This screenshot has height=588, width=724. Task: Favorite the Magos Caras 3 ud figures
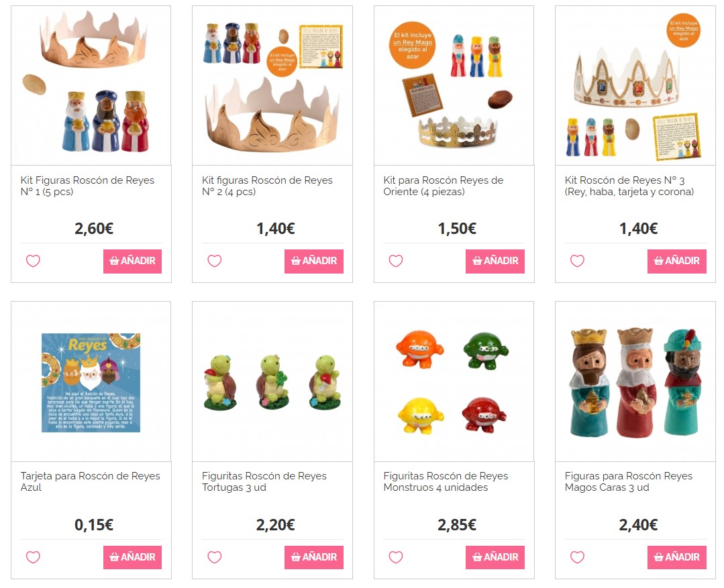click(577, 557)
